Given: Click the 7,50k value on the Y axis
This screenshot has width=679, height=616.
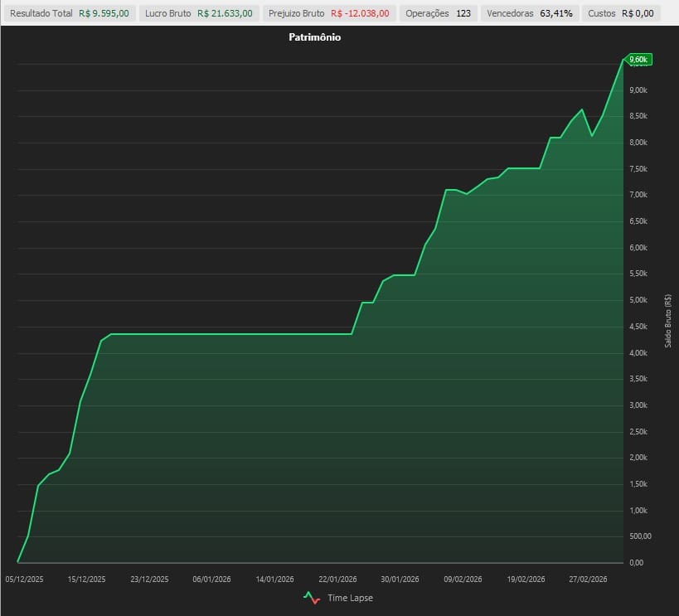Looking at the screenshot, I should pyautogui.click(x=638, y=169).
